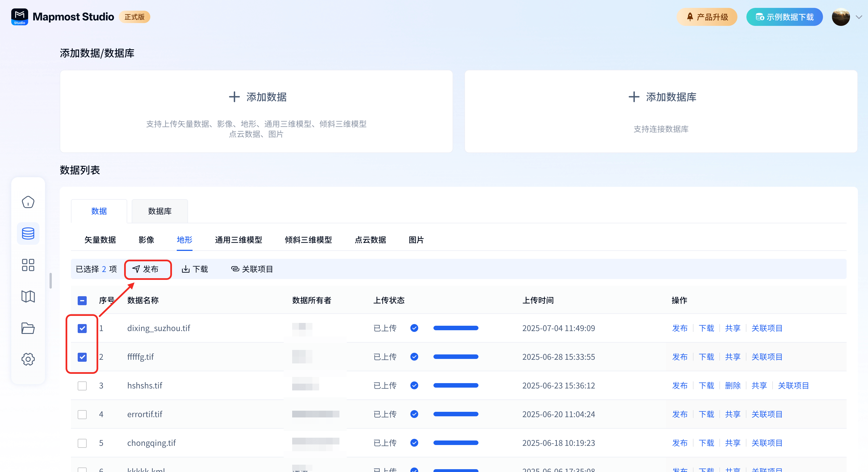868x472 pixels.
Task: Switch to the 数据库 tab
Action: pos(160,211)
